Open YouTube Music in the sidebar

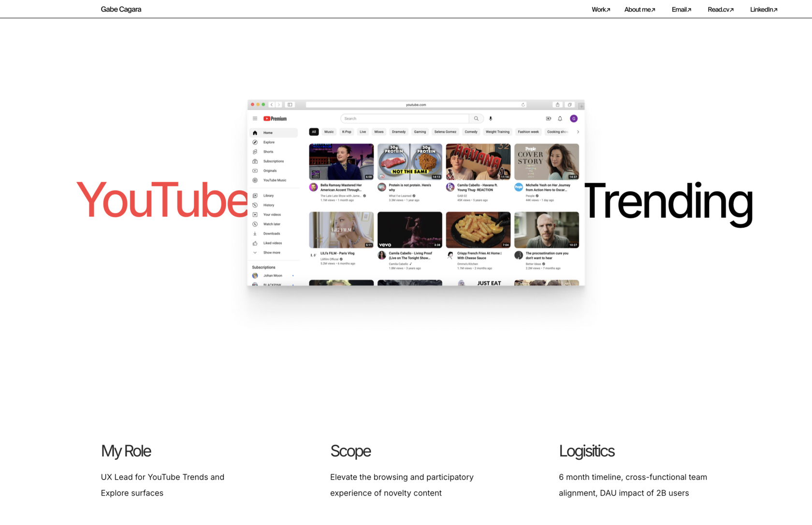(274, 180)
